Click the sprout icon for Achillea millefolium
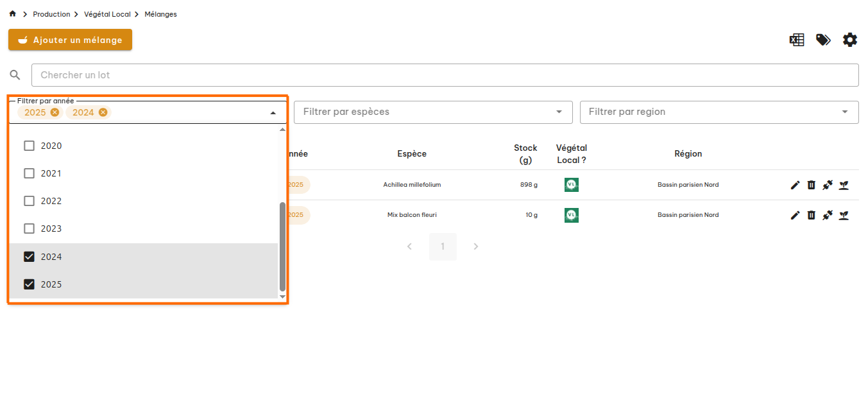The width and height of the screenshot is (868, 405). [844, 185]
